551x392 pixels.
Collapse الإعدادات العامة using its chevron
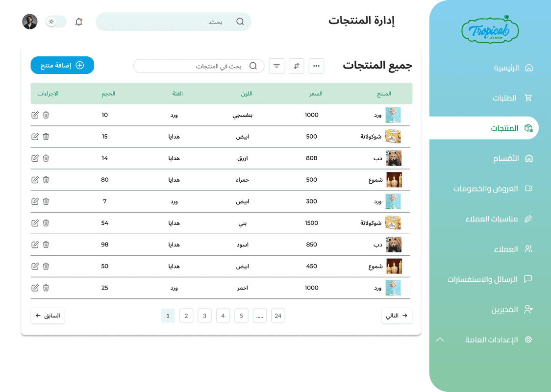coord(440,339)
